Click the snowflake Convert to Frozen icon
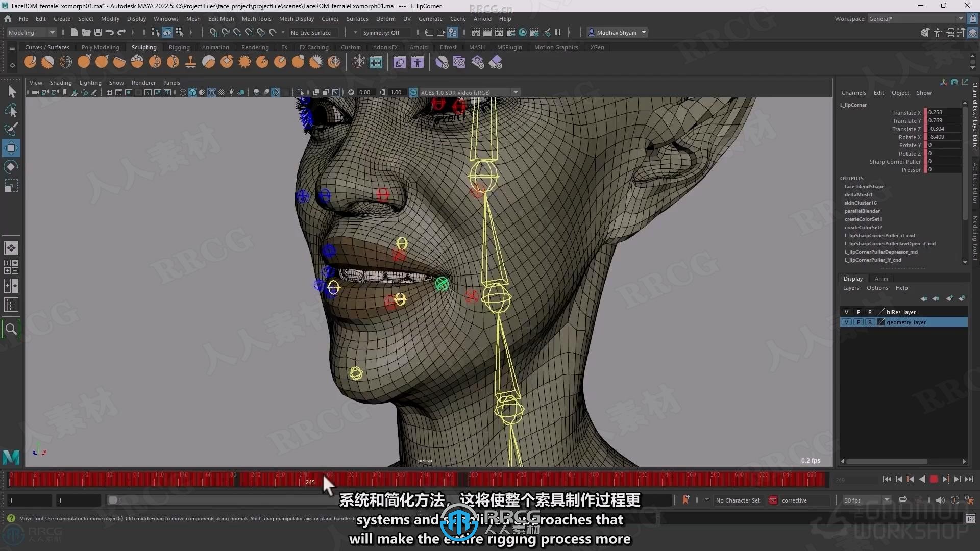This screenshot has height=551, width=980. (359, 62)
